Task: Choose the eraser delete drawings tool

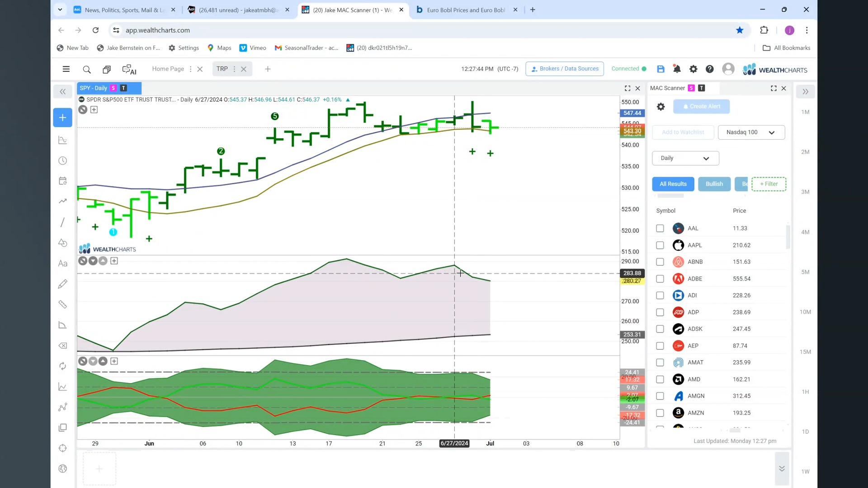Action: [x=63, y=346]
